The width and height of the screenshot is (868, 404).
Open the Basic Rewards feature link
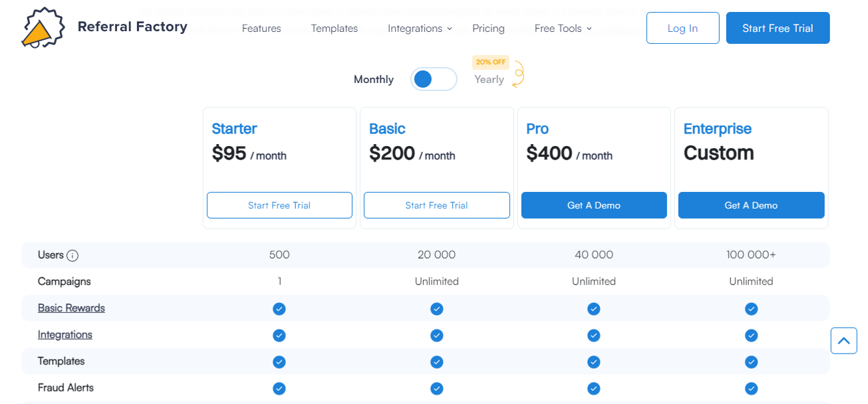71,308
